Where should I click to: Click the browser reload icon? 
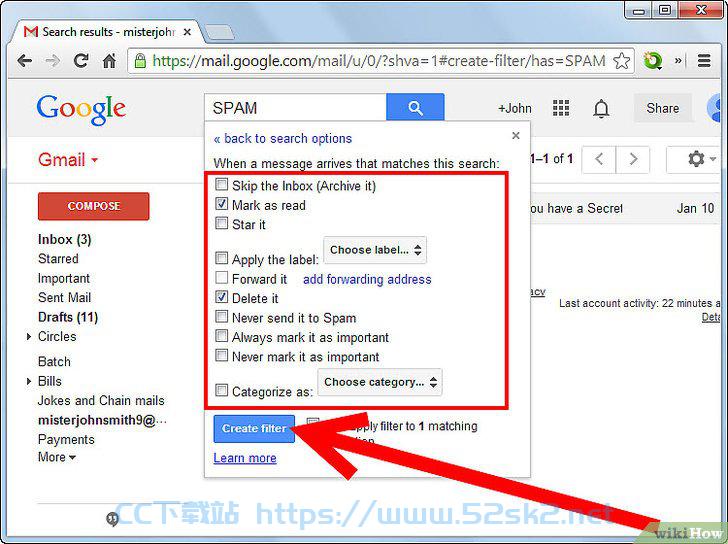(x=81, y=60)
